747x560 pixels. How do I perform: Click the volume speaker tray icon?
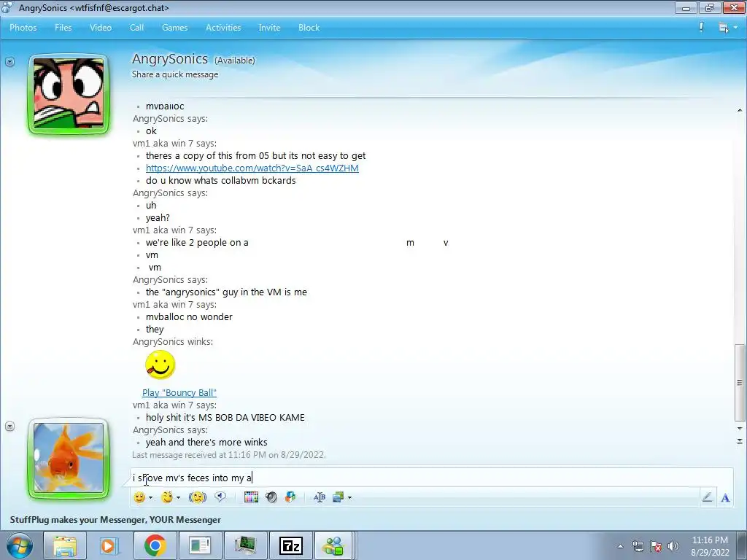(673, 546)
